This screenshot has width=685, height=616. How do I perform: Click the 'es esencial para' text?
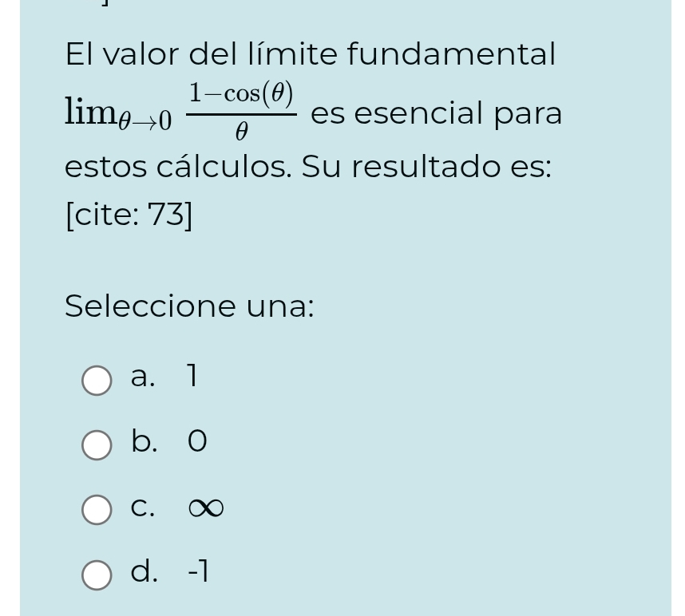tap(436, 113)
